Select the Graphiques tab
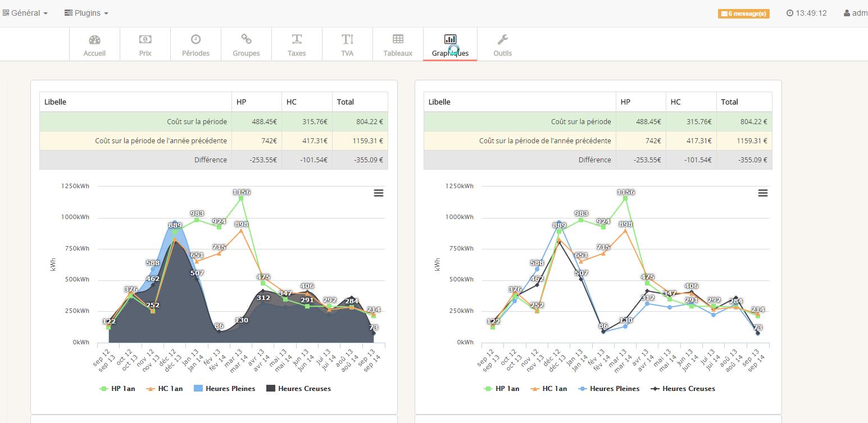This screenshot has width=868, height=423. point(450,45)
